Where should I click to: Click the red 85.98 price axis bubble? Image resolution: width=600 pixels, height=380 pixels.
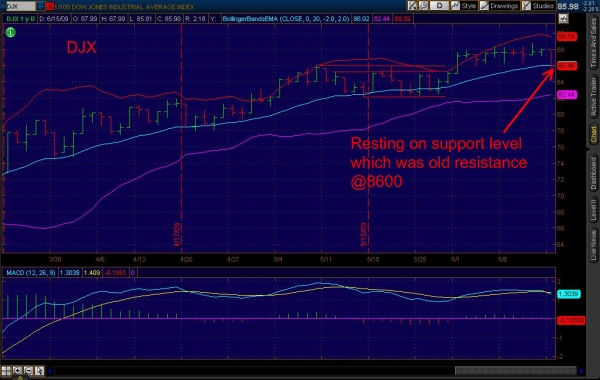click(x=567, y=65)
